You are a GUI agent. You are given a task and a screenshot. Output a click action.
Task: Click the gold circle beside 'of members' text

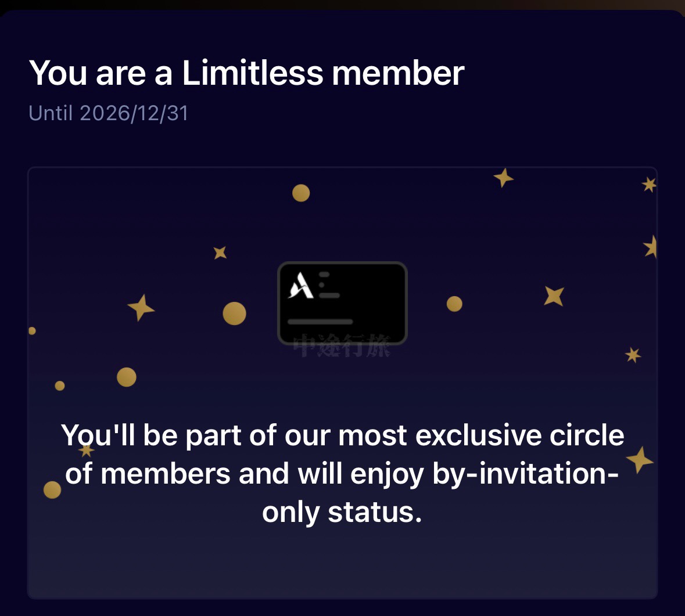point(52,490)
